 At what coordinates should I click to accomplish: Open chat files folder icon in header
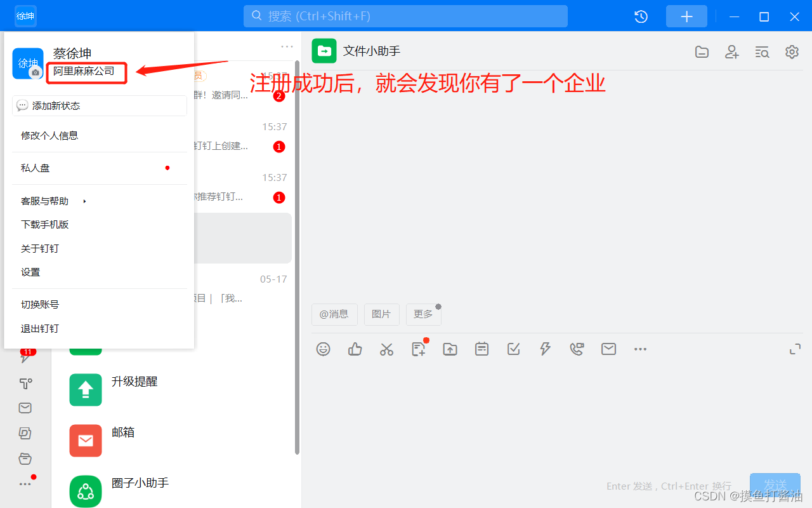pos(702,52)
